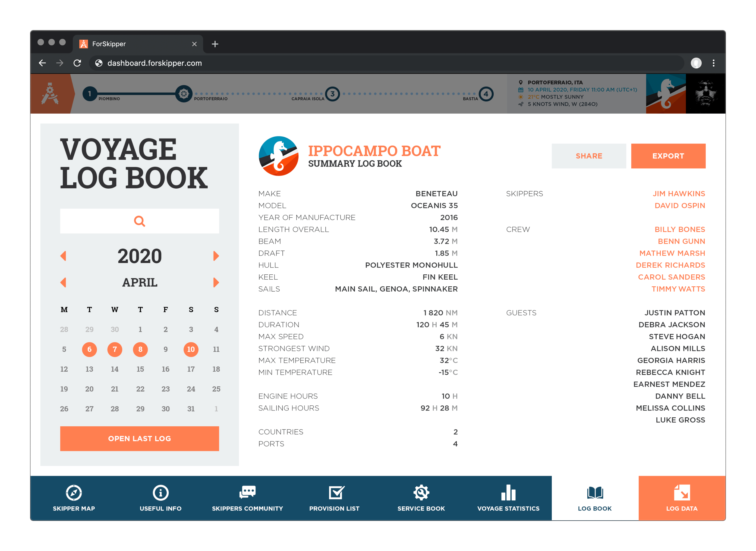756x551 pixels.
Task: Select the Log Book tab
Action: (595, 498)
